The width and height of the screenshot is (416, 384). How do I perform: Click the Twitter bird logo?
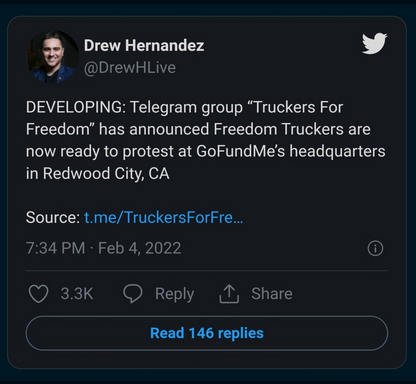[374, 43]
